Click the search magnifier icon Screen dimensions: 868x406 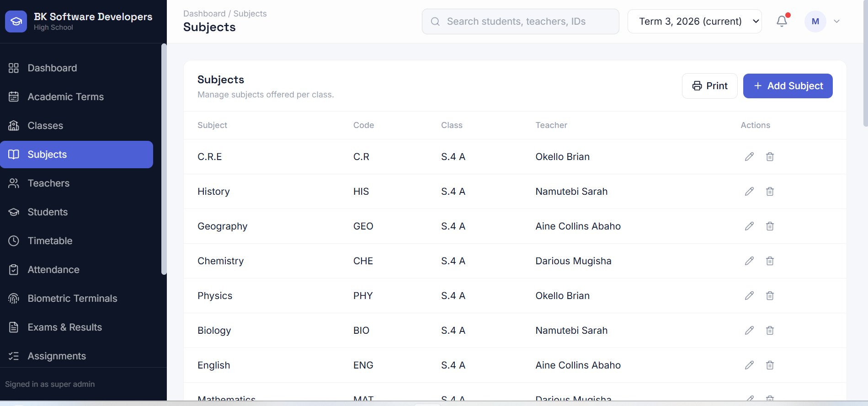pos(436,21)
